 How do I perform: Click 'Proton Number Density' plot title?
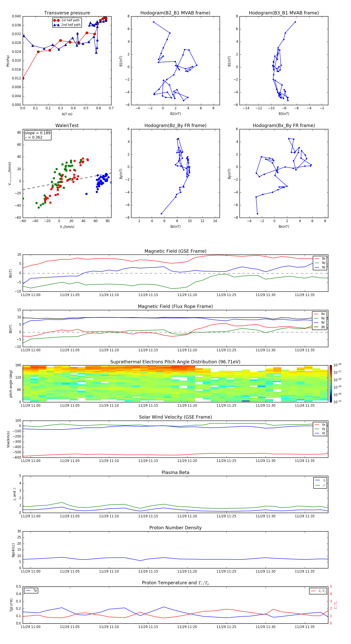tap(175, 528)
